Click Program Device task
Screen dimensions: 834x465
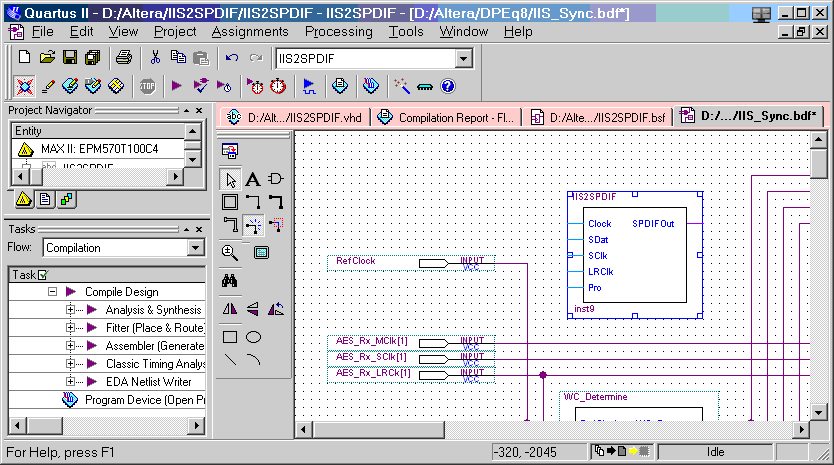click(x=133, y=400)
